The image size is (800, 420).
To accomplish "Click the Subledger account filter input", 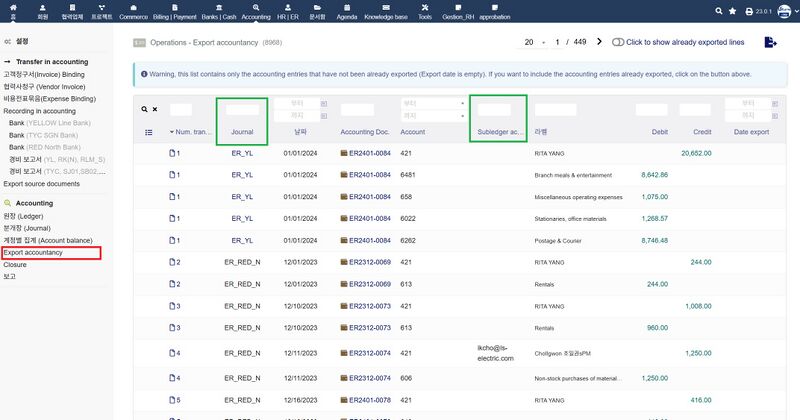I will (494, 109).
